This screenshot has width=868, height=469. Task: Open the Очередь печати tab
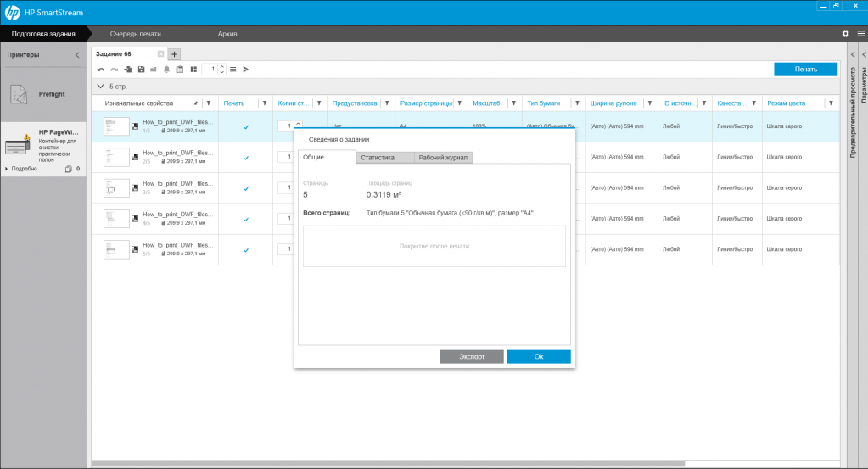[135, 34]
